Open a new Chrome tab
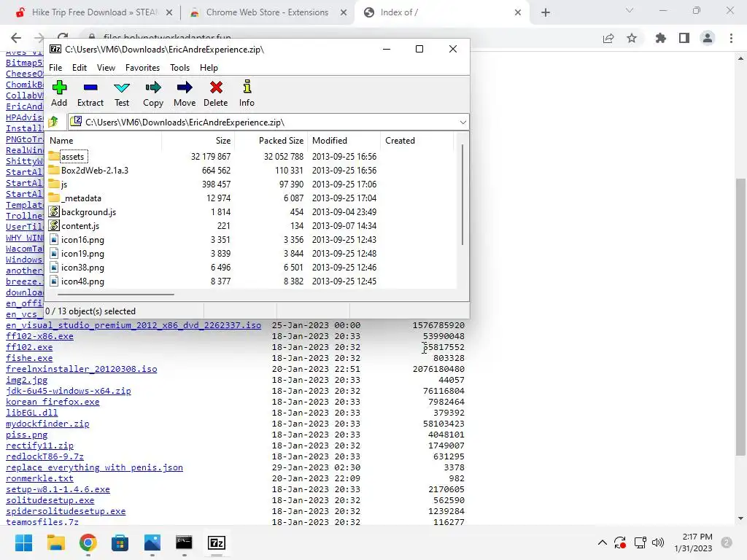This screenshot has height=560, width=747. coord(546,12)
